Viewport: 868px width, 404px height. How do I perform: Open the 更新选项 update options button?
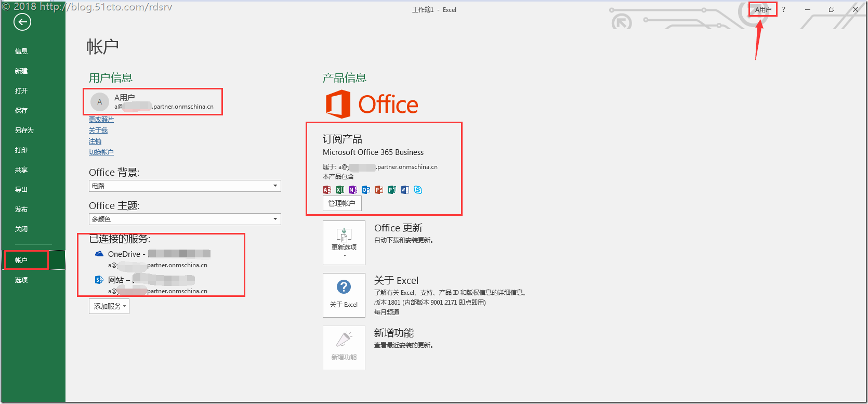click(x=344, y=243)
